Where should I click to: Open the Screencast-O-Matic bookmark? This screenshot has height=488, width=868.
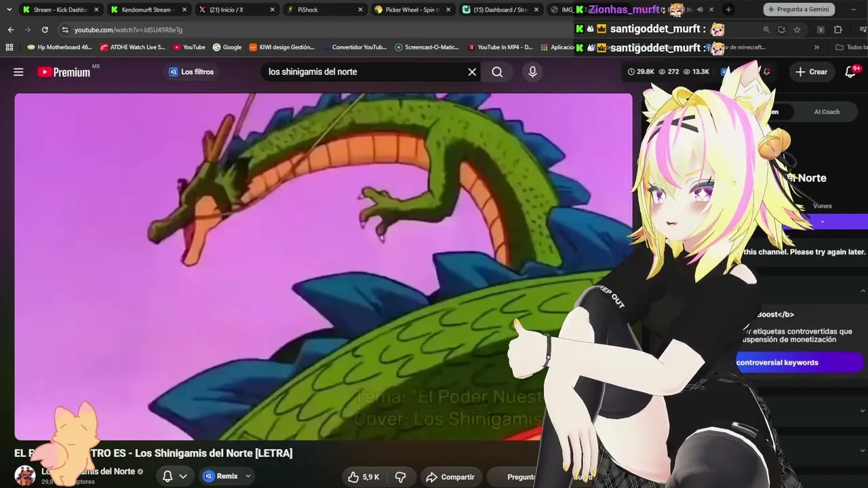click(427, 47)
